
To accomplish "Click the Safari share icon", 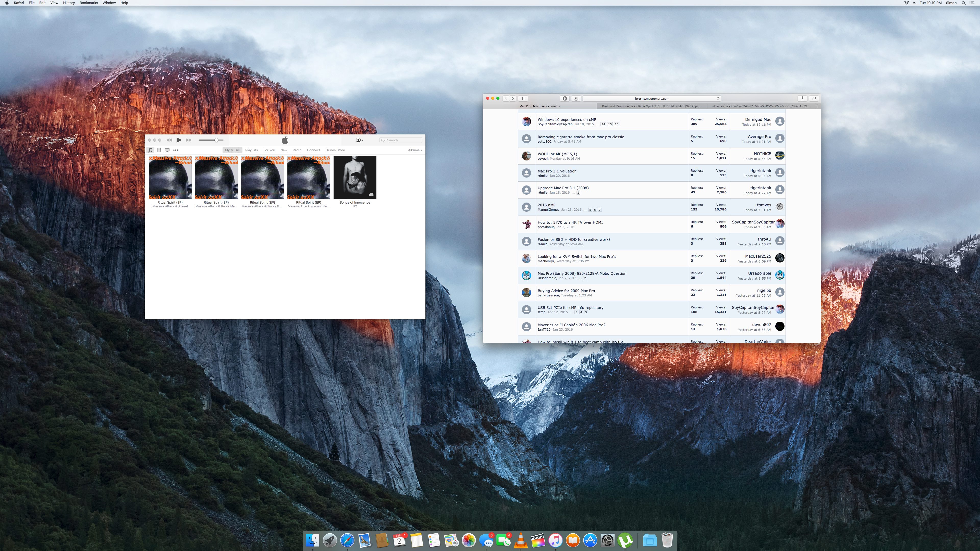I will 802,98.
